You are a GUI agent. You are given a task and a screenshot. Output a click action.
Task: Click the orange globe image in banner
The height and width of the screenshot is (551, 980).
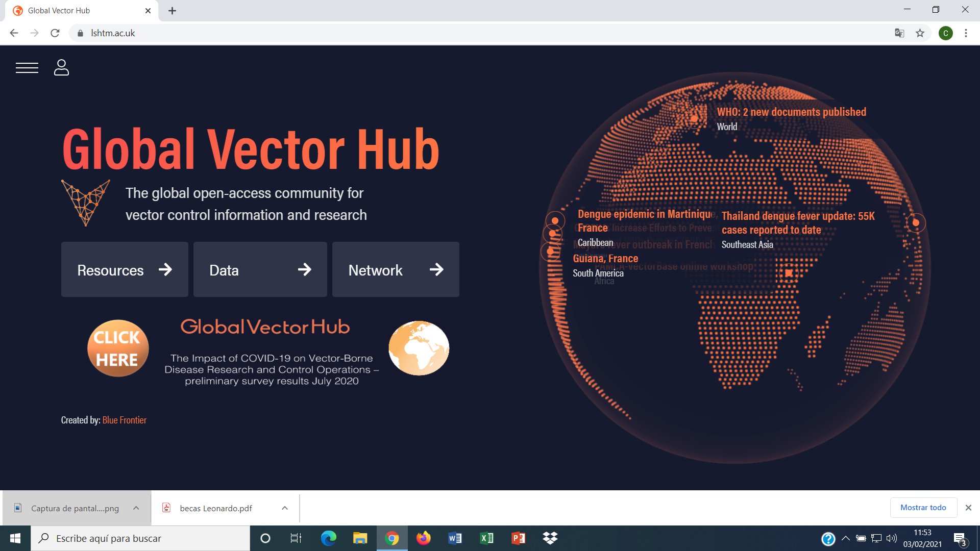[419, 348]
